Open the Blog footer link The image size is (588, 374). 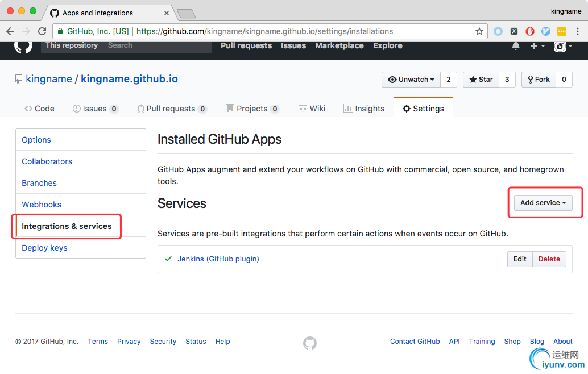point(537,342)
